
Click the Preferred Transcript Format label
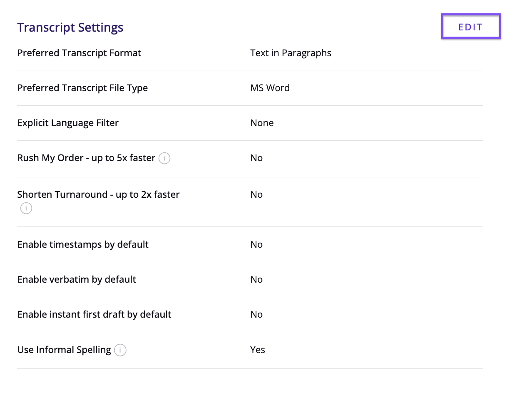[79, 53]
